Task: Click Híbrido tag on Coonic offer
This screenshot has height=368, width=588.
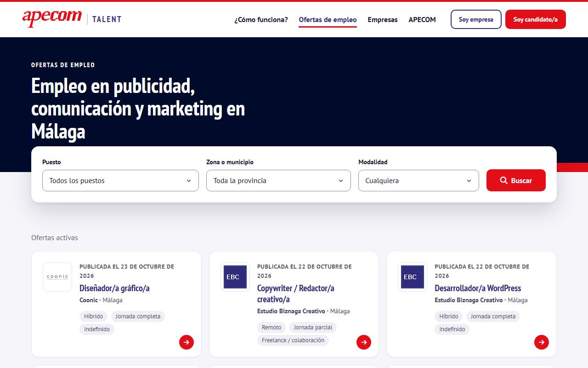Action: 94,316
